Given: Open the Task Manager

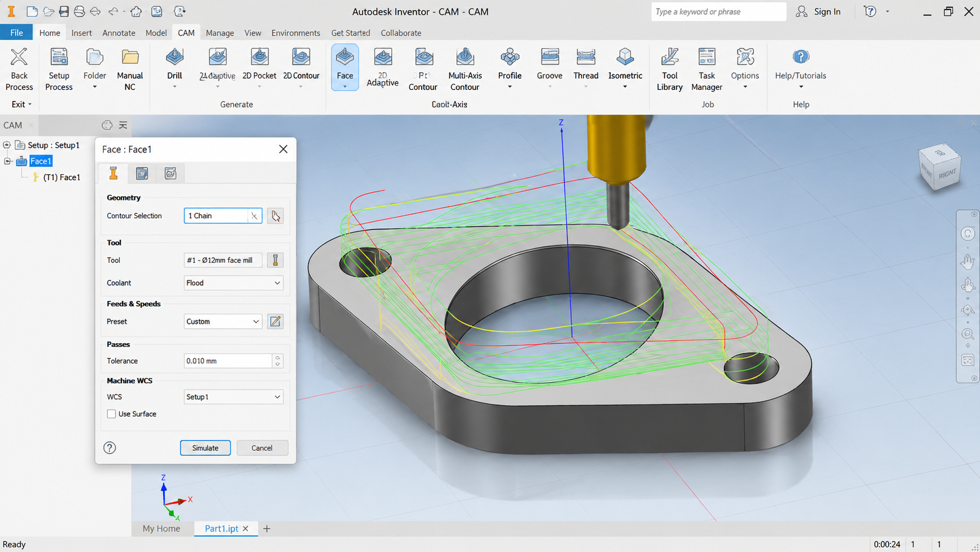Looking at the screenshot, I should point(706,69).
